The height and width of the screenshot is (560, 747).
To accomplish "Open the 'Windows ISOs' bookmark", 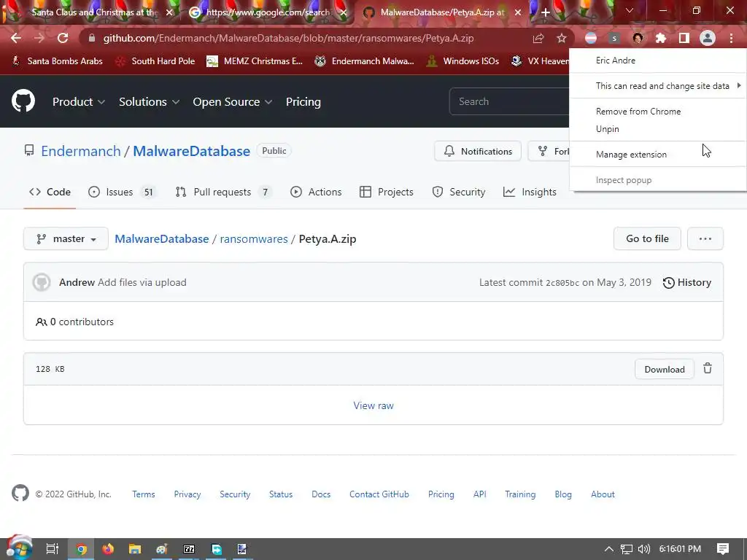I will click(x=462, y=61).
